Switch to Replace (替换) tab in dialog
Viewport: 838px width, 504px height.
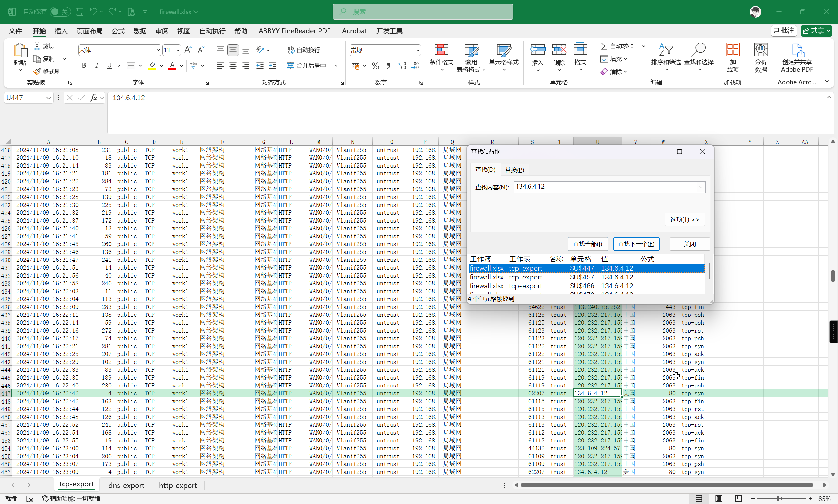point(514,170)
